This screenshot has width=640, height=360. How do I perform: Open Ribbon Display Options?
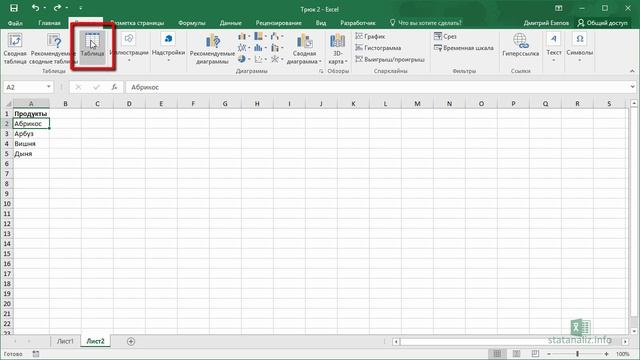coord(559,9)
